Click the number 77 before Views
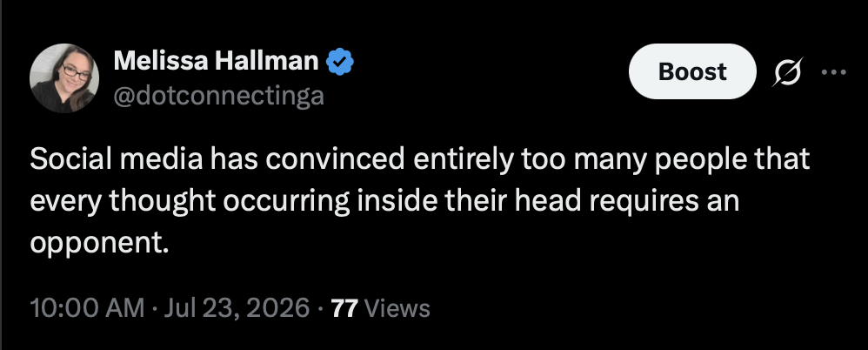The width and height of the screenshot is (868, 350). click(x=345, y=308)
